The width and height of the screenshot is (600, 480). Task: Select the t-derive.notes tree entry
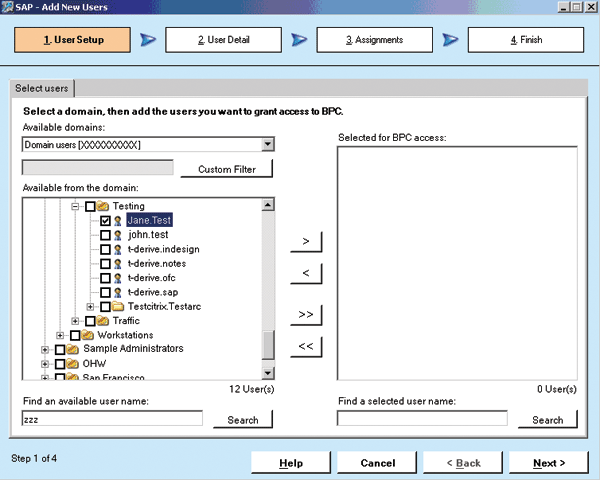click(x=157, y=264)
